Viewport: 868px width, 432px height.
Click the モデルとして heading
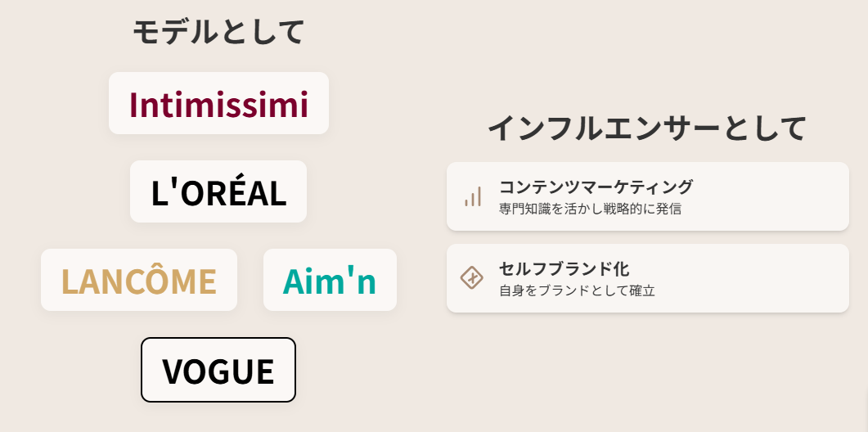218,32
